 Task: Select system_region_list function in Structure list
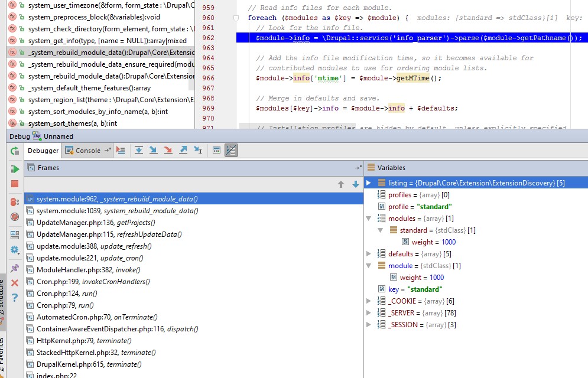pos(100,100)
